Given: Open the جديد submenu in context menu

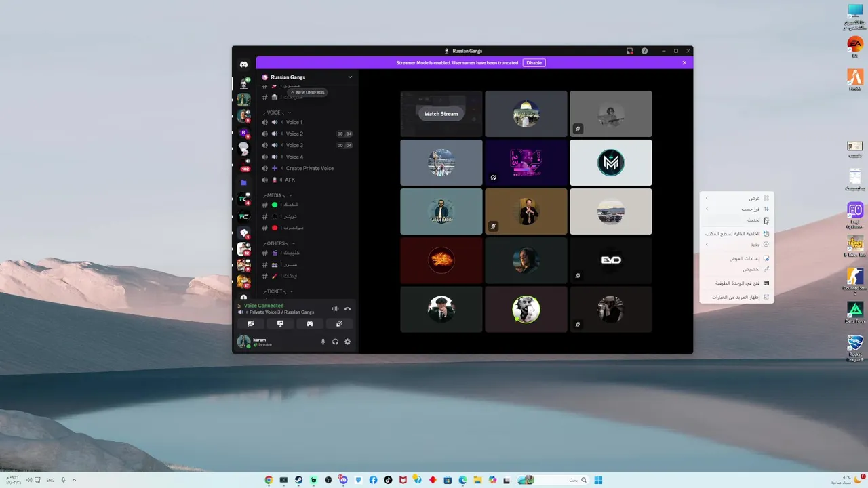Looking at the screenshot, I should (x=736, y=244).
